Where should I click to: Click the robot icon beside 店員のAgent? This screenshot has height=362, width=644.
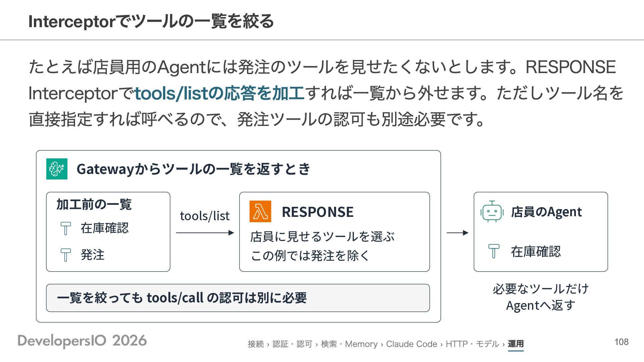click(x=492, y=212)
